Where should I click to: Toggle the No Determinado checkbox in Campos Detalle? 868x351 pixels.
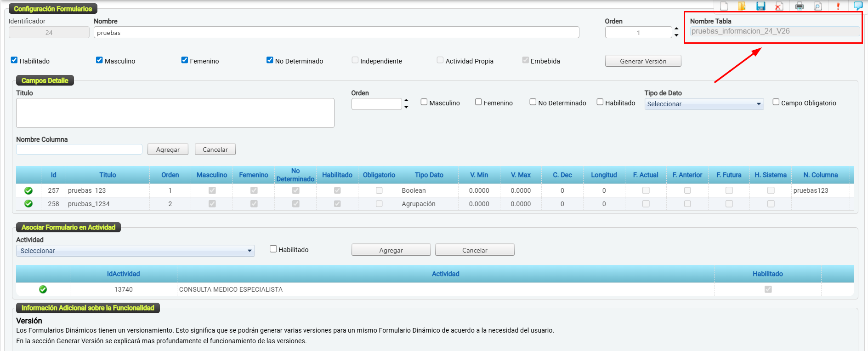coord(533,102)
